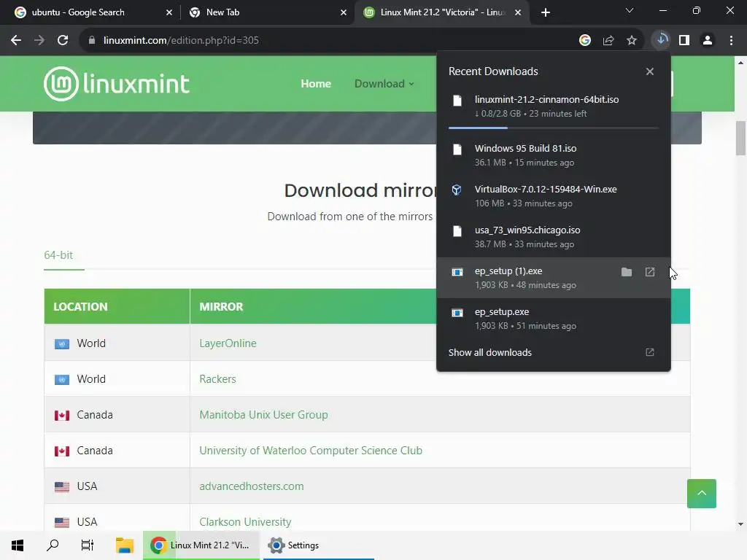747x560 pixels.
Task: Open Manitoba Unix User Group mirror
Action: point(263,415)
